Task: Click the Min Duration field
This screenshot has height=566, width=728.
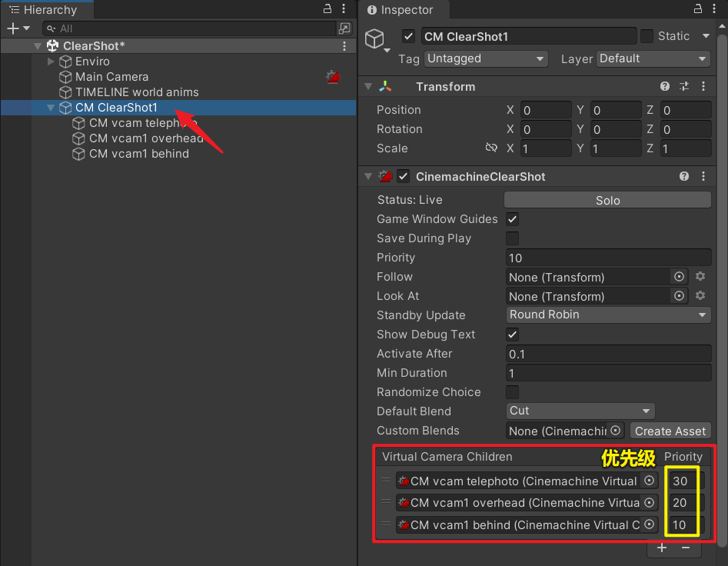Action: pyautogui.click(x=608, y=373)
